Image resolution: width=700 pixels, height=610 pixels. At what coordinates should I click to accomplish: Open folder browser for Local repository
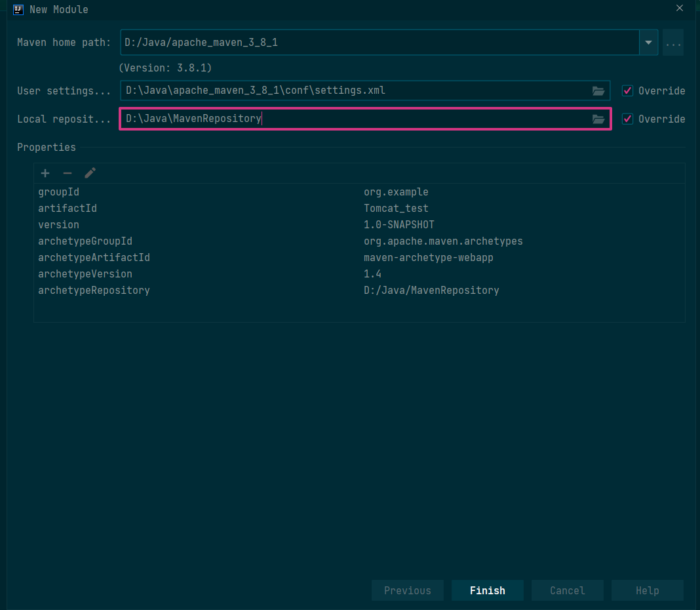tap(598, 119)
